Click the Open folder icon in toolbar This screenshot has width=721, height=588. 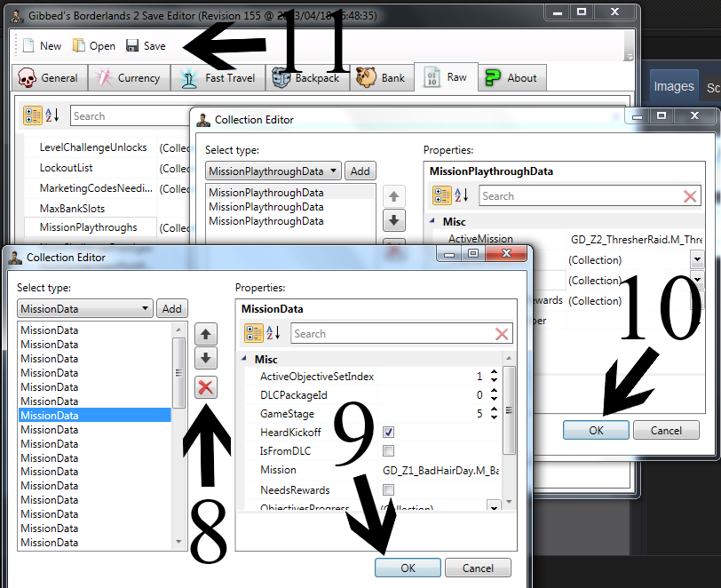79,45
